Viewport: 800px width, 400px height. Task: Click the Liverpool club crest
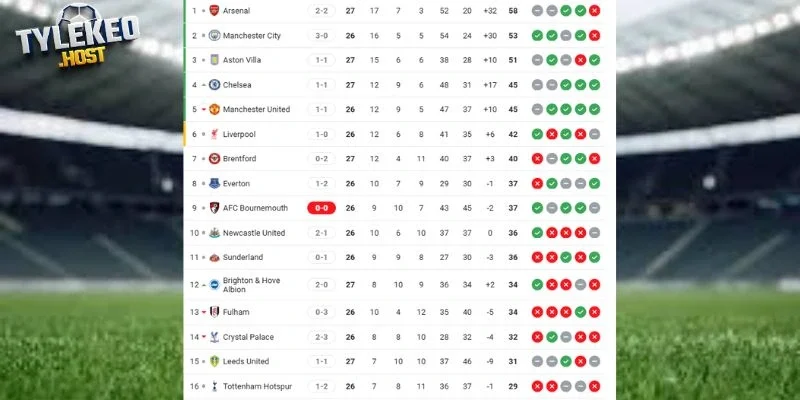pos(214,134)
